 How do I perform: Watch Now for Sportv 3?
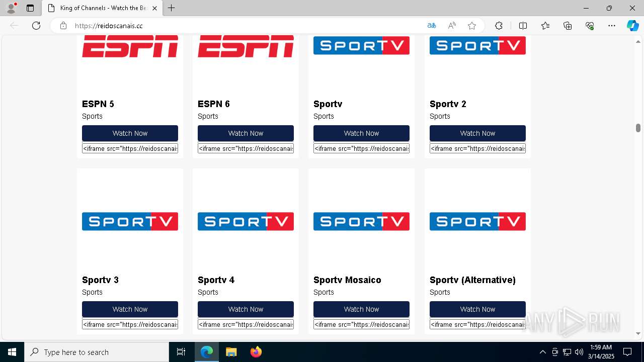click(x=130, y=309)
